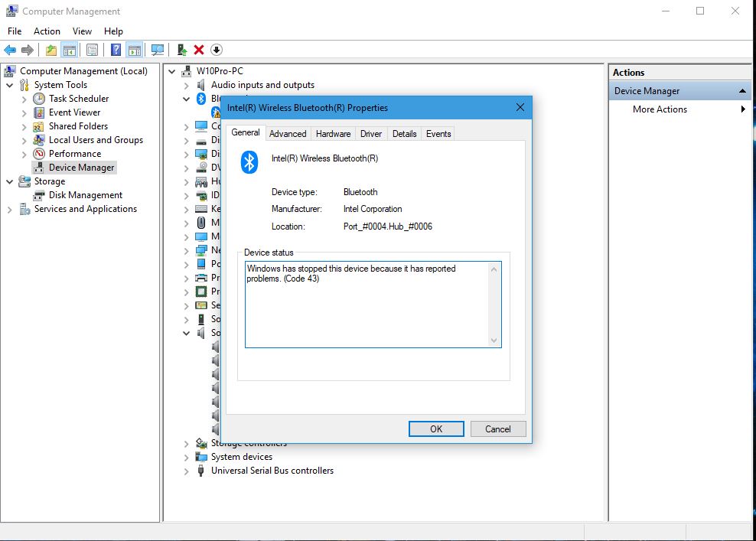Image resolution: width=756 pixels, height=541 pixels.
Task: Click the Back arrow in the toolbar
Action: point(10,50)
